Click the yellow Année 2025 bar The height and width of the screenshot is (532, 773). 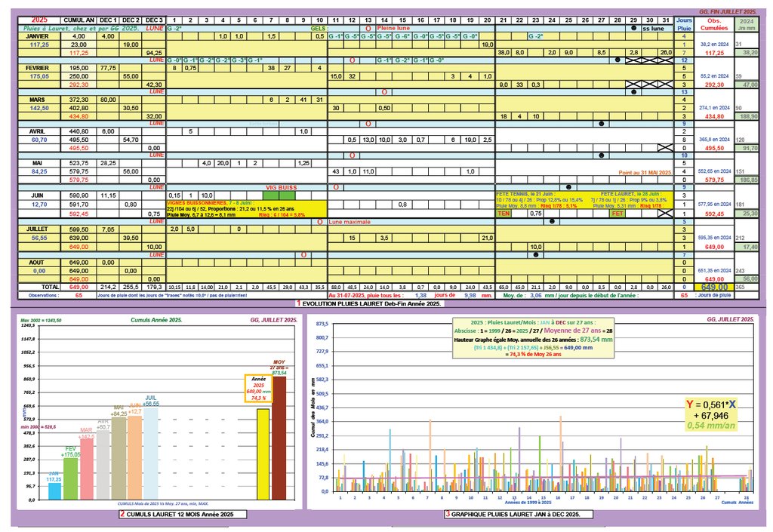[263, 454]
